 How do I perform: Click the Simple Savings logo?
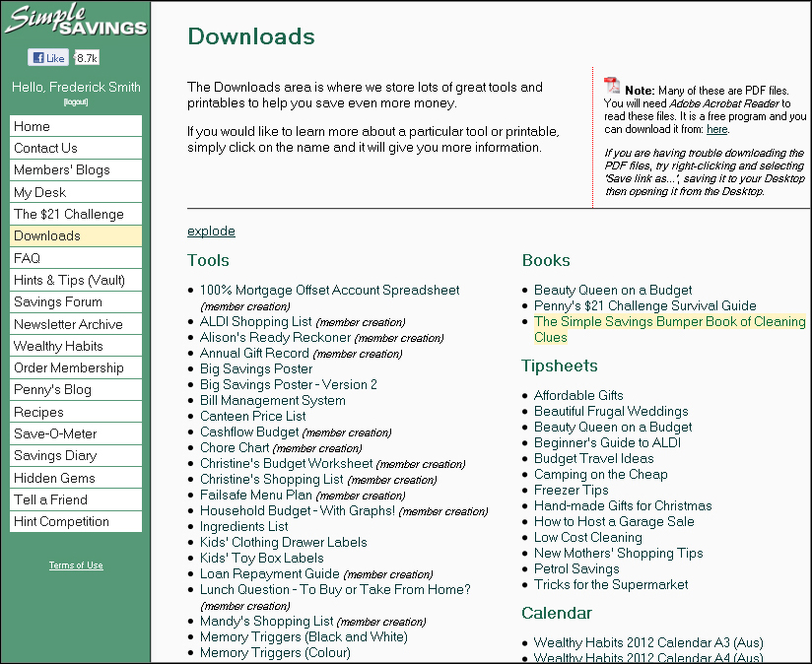76,20
